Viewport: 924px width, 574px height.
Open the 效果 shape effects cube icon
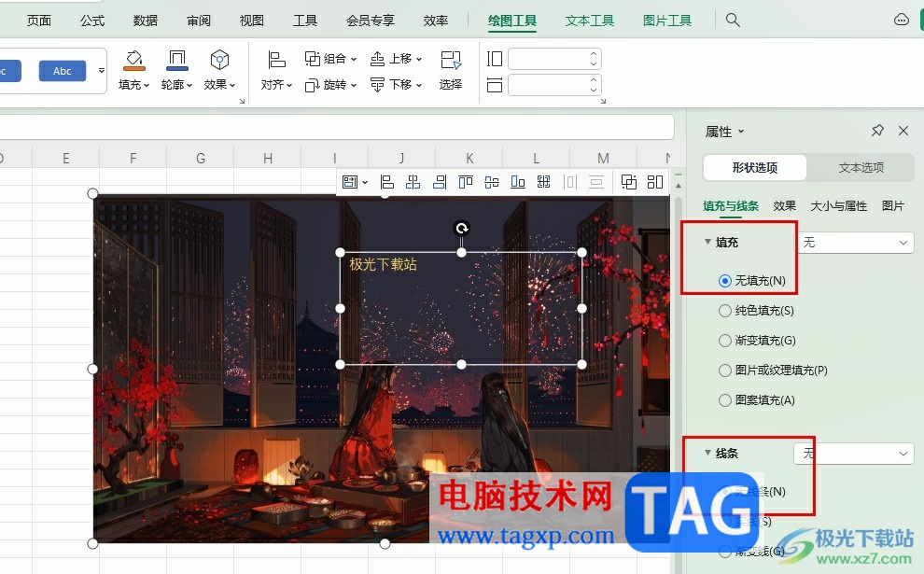pyautogui.click(x=219, y=60)
